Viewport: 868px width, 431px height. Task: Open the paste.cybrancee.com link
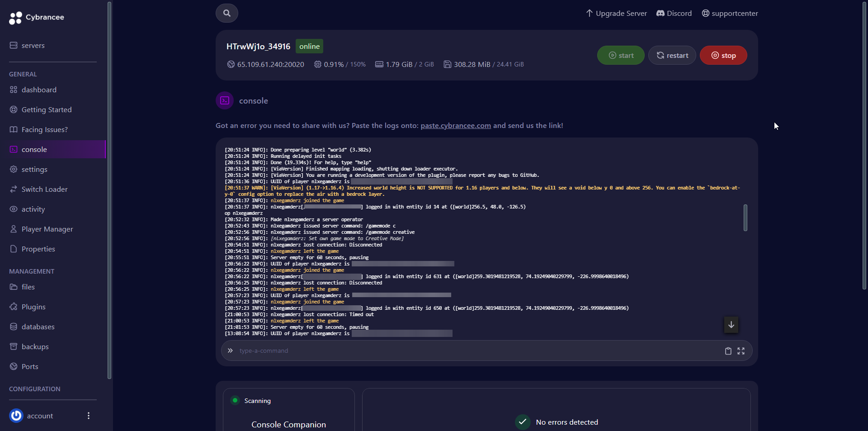[455, 126]
